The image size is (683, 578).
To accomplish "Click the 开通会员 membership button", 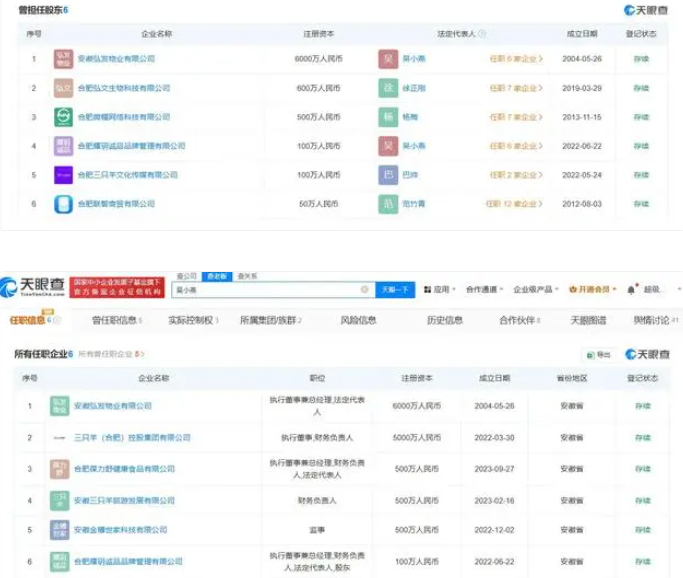I will point(591,290).
